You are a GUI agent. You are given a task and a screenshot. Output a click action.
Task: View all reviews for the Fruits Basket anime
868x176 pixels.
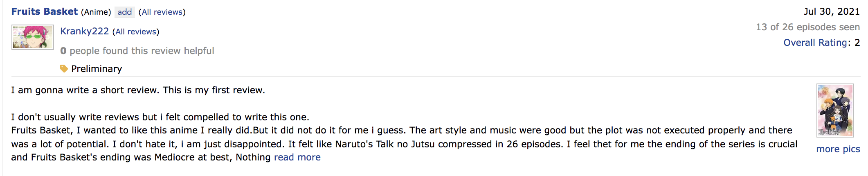(162, 12)
